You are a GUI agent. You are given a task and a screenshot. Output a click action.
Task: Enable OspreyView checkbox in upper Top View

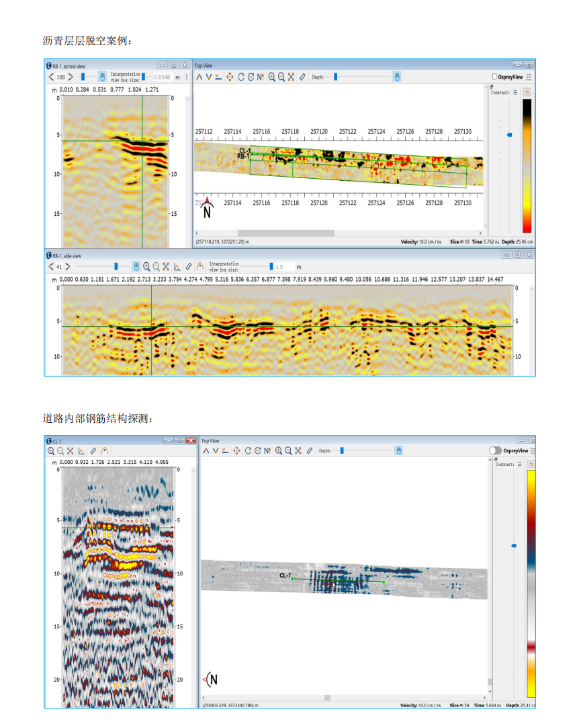pyautogui.click(x=494, y=77)
